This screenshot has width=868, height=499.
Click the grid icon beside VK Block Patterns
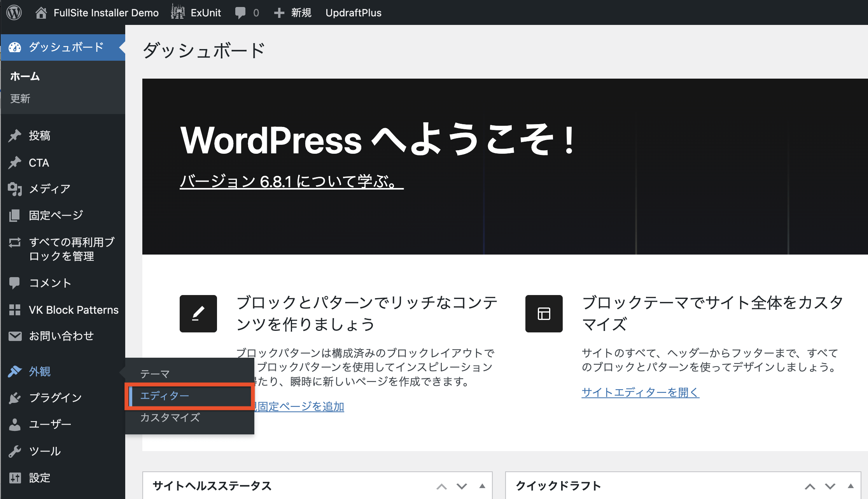coord(15,310)
